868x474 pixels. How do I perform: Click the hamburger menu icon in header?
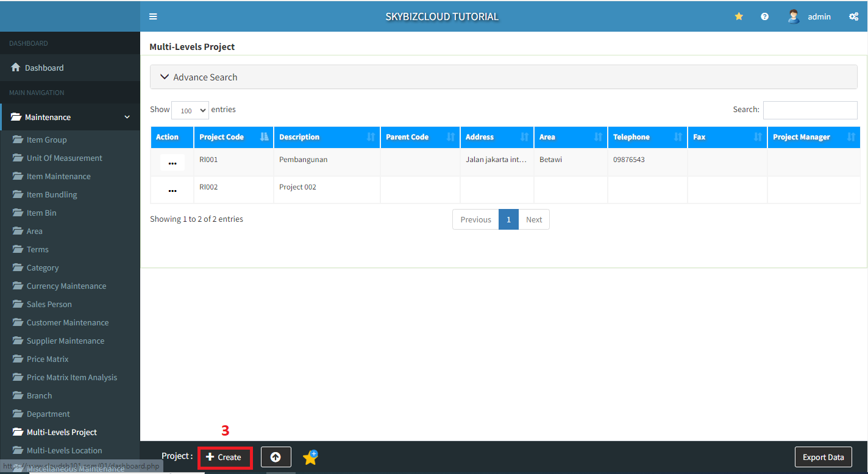(x=153, y=16)
